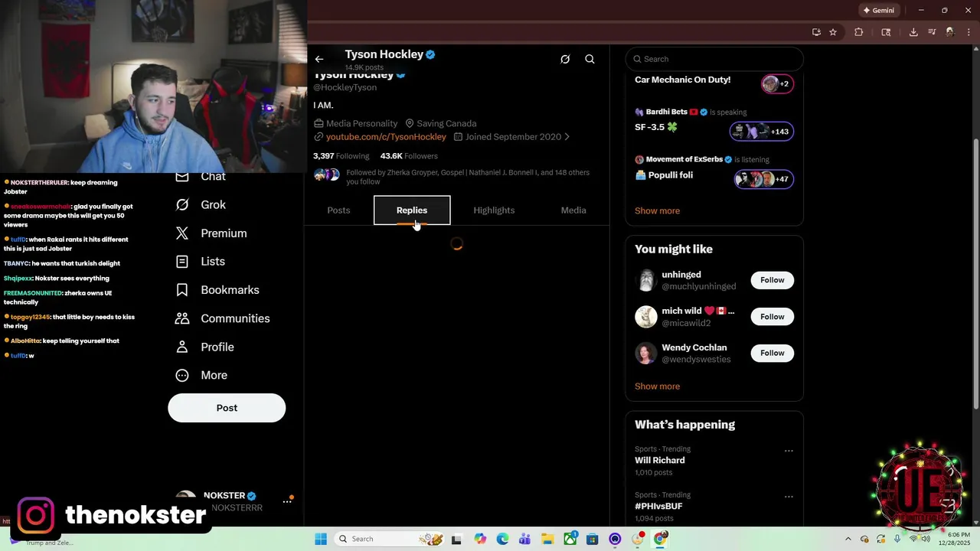Open Windows Start menu
Screen dimensions: 980x551
[321, 539]
